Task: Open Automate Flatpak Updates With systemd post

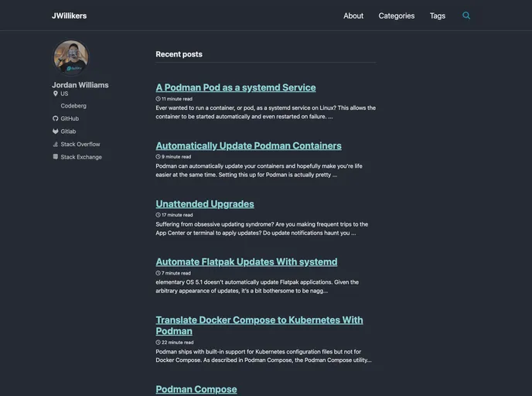Action: [247, 262]
